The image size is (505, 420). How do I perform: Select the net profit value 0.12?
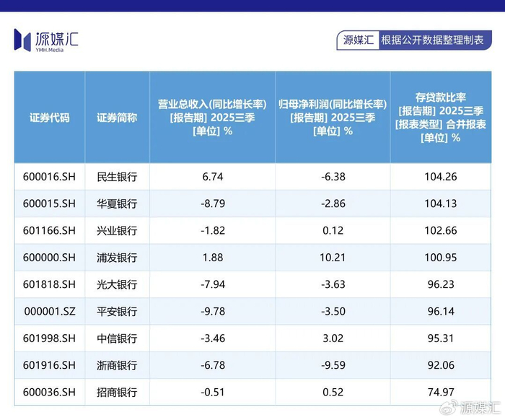click(333, 231)
